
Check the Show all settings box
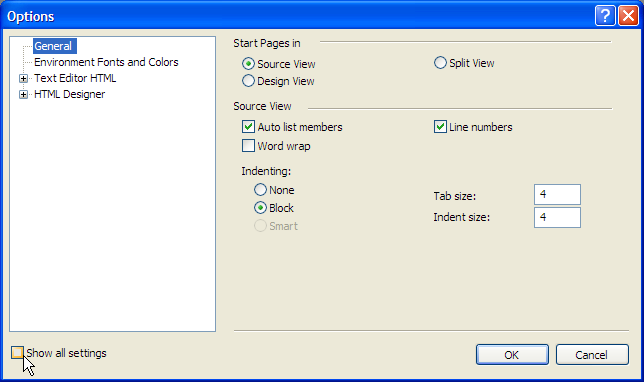coord(17,352)
